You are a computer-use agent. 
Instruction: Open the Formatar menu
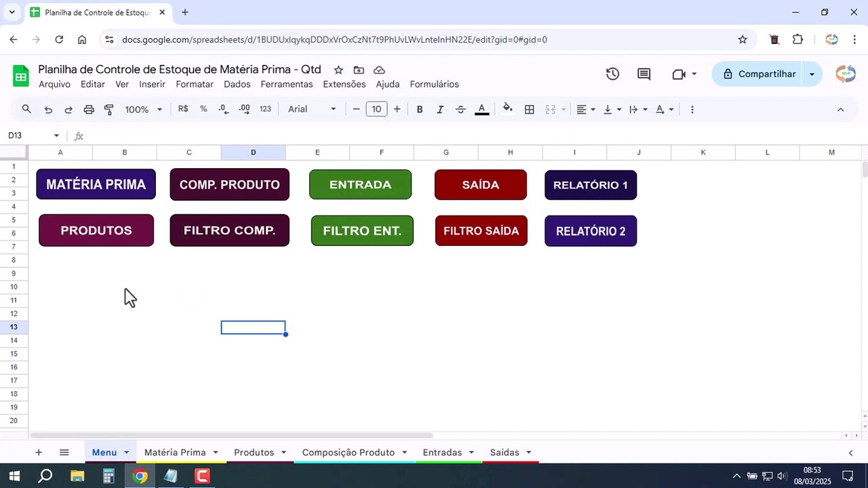pos(195,84)
